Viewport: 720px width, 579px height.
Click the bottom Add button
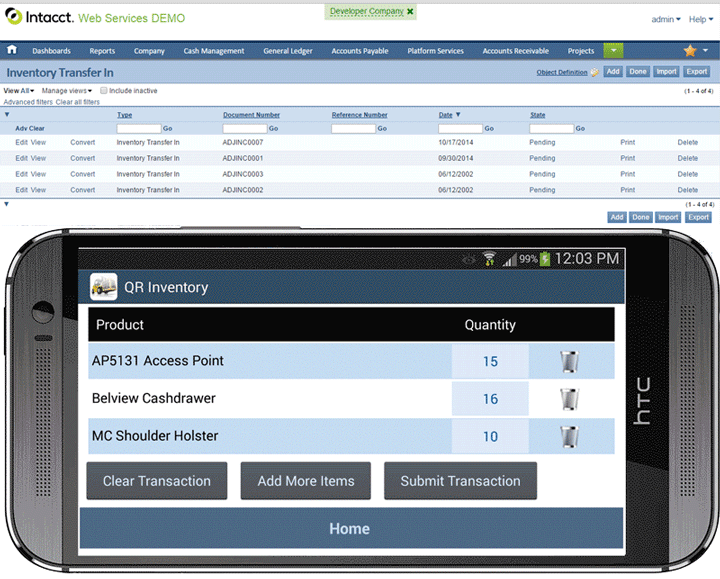click(x=617, y=217)
